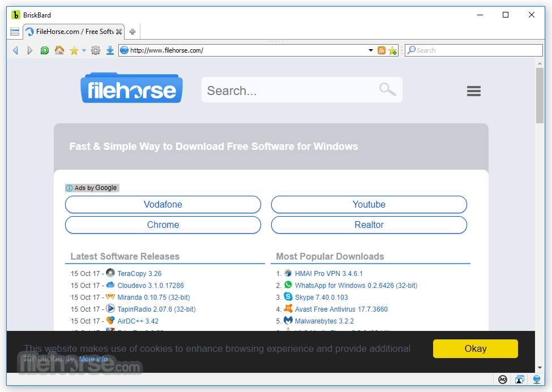Open Avast Free Antivirus 17.7.3660 link
Image resolution: width=552 pixels, height=392 pixels.
click(x=341, y=309)
